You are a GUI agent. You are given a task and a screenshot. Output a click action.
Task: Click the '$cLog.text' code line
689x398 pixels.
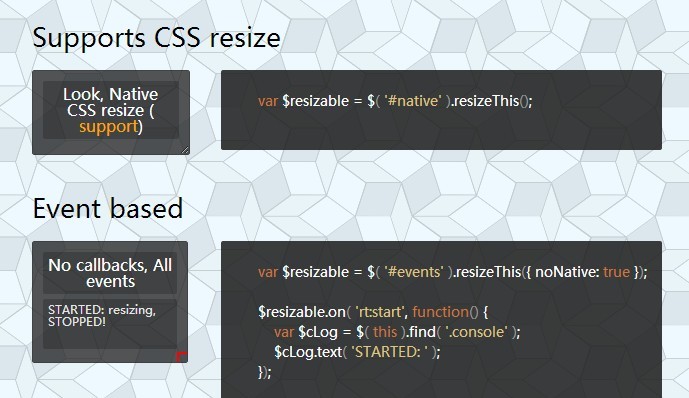pos(357,352)
